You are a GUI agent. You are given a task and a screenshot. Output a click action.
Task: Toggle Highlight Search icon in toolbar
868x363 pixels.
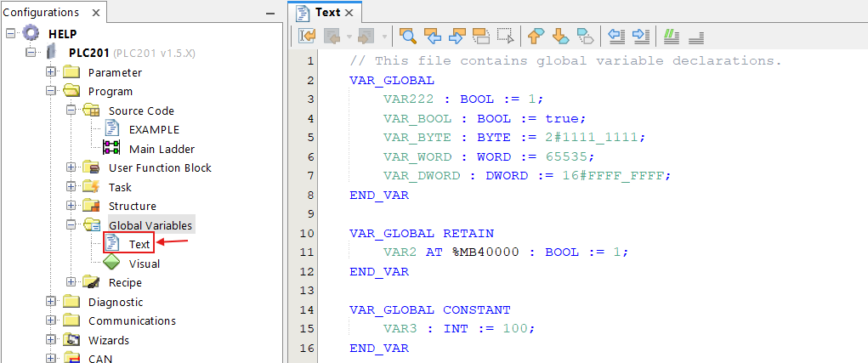coord(480,36)
